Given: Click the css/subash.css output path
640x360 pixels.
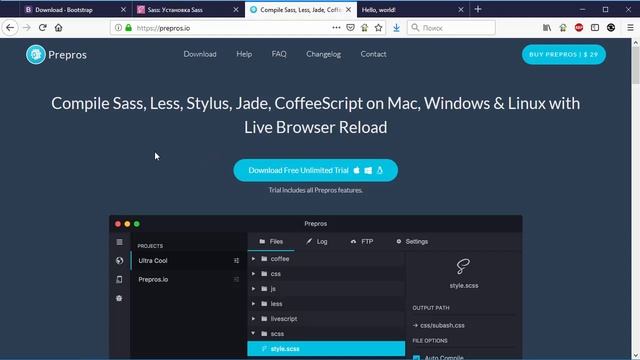Looking at the screenshot, I should pos(442,325).
